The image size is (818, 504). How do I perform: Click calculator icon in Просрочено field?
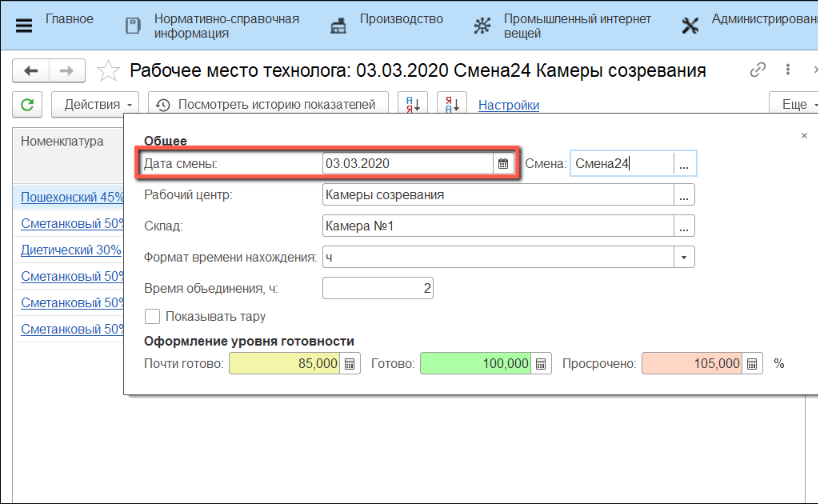click(x=752, y=365)
